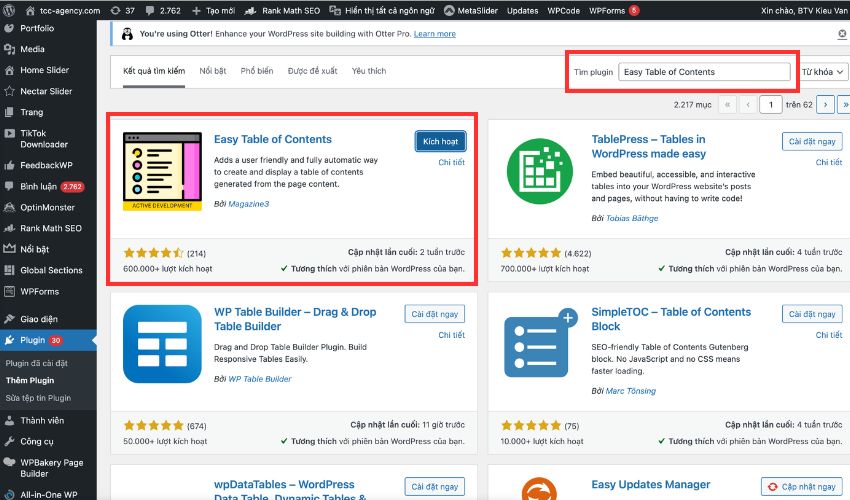Open Thêm Plugin submenu
The image size is (850, 500).
point(30,381)
